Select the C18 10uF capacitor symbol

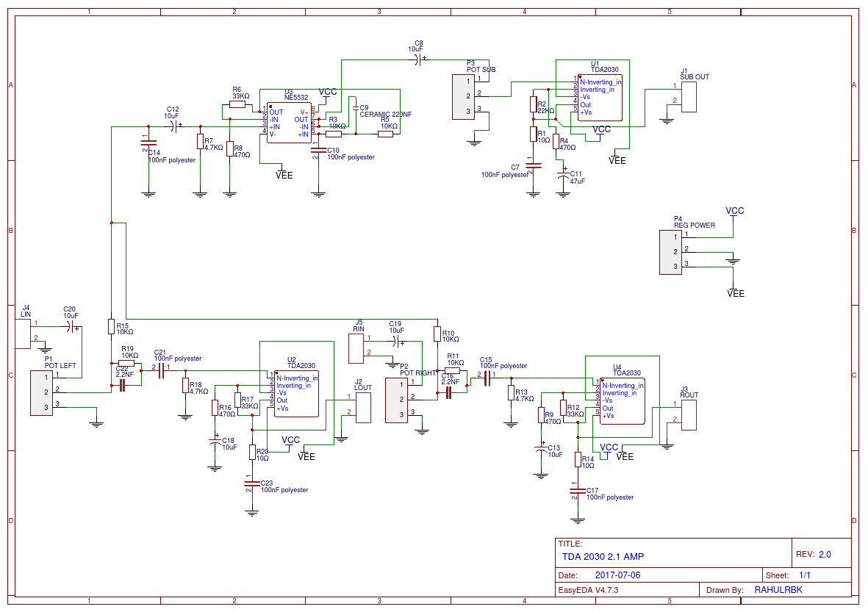pyautogui.click(x=215, y=442)
